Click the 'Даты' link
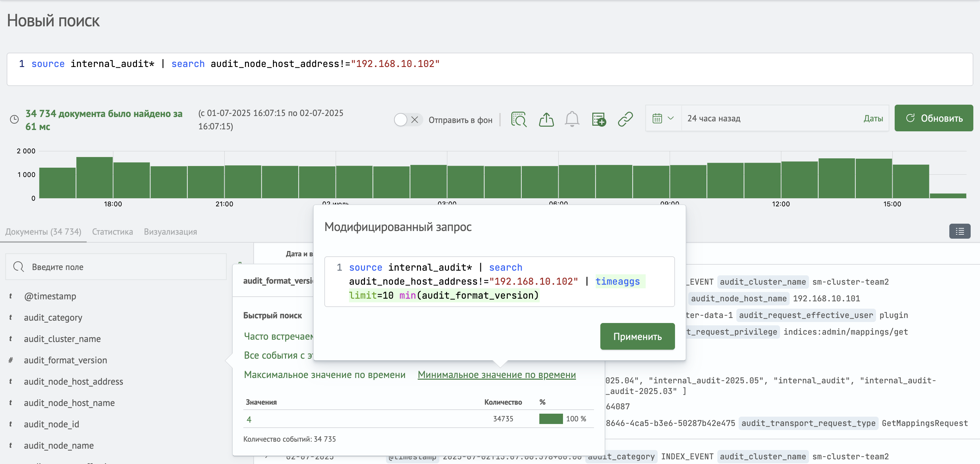 pyautogui.click(x=873, y=118)
